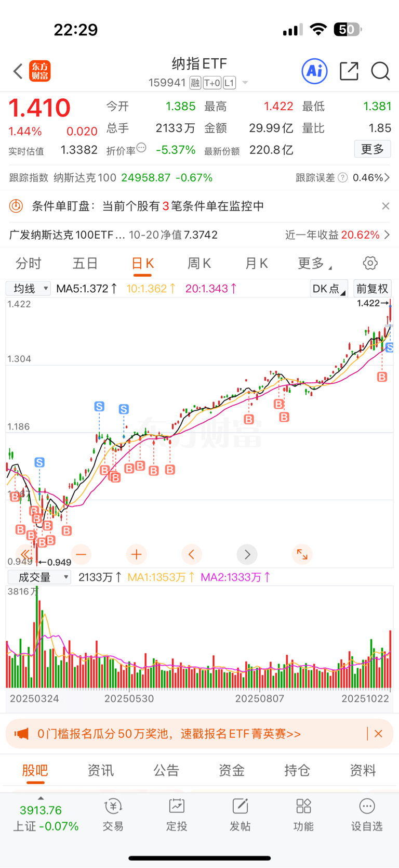
Task: Tap 跟踪误差 question mark icon
Action: [343, 178]
